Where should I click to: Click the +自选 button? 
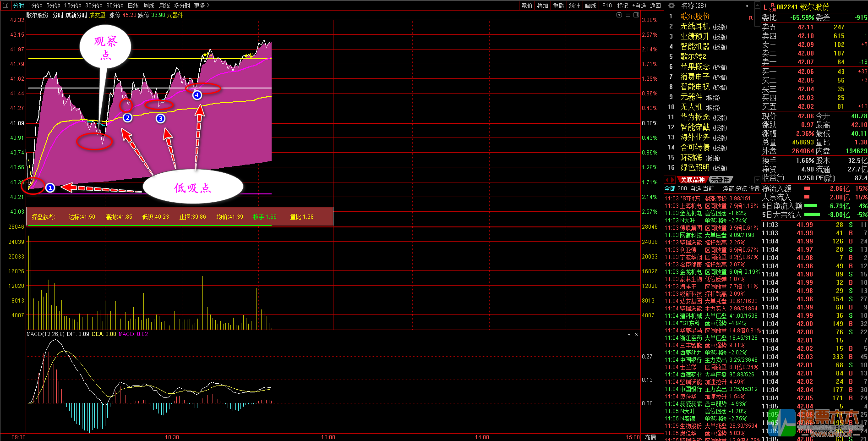(x=639, y=6)
